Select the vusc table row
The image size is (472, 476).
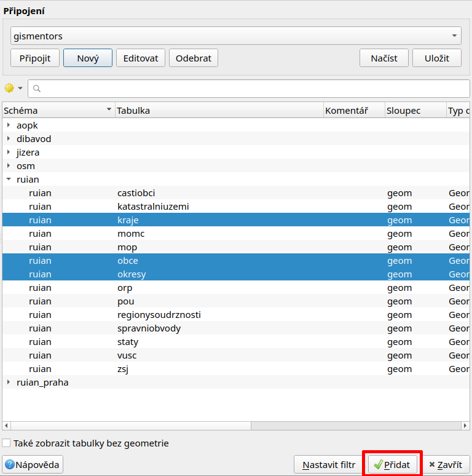point(236,355)
